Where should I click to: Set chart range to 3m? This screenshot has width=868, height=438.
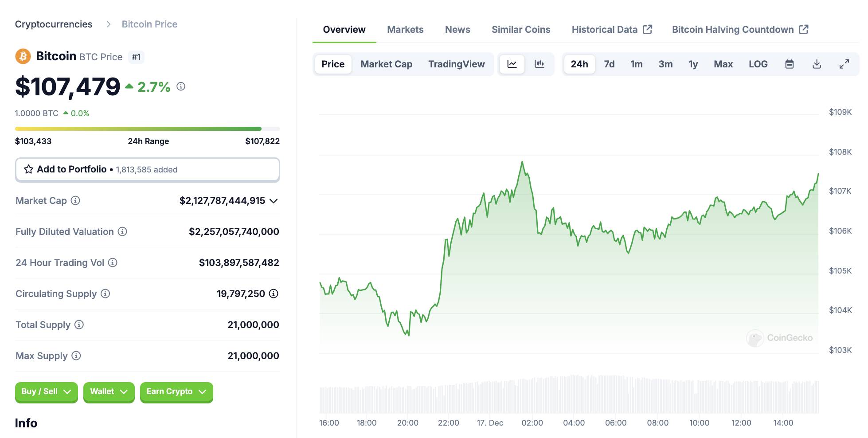(x=665, y=64)
